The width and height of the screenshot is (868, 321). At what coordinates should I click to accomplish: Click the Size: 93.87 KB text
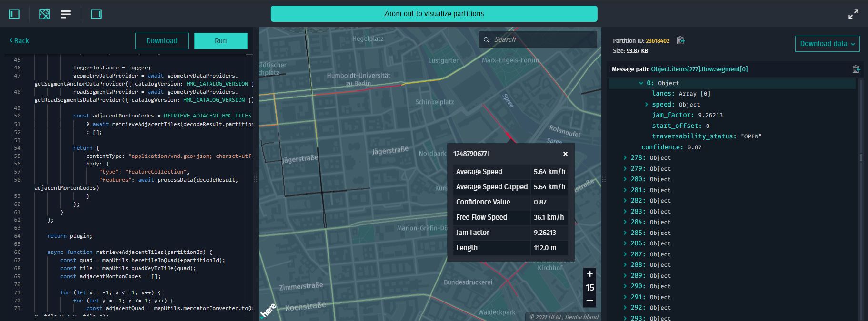tap(630, 51)
